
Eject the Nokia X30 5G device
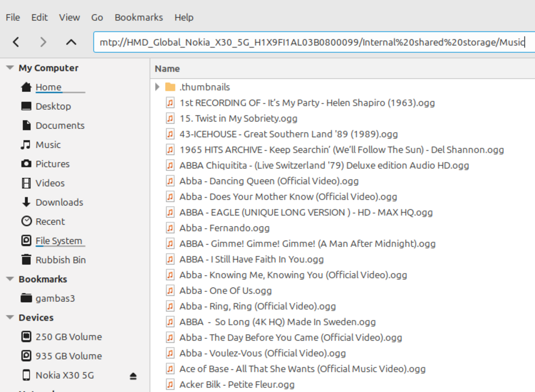[133, 376]
